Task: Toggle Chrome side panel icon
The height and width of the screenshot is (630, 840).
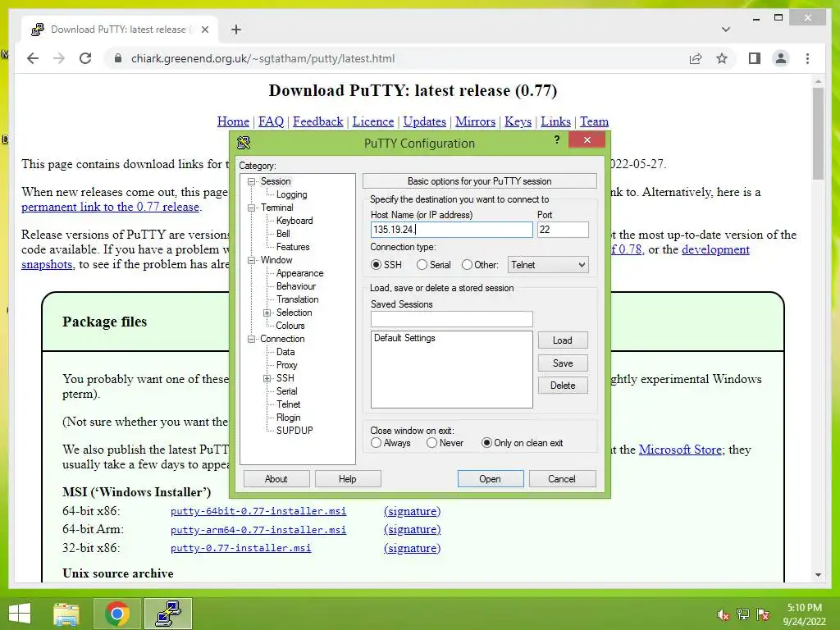Action: point(755,58)
